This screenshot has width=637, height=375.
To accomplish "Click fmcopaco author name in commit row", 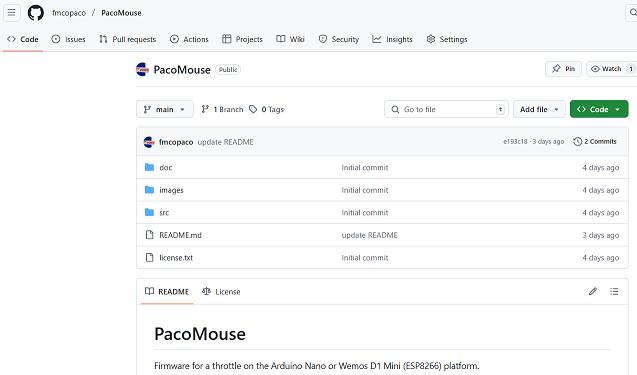I will (x=176, y=142).
